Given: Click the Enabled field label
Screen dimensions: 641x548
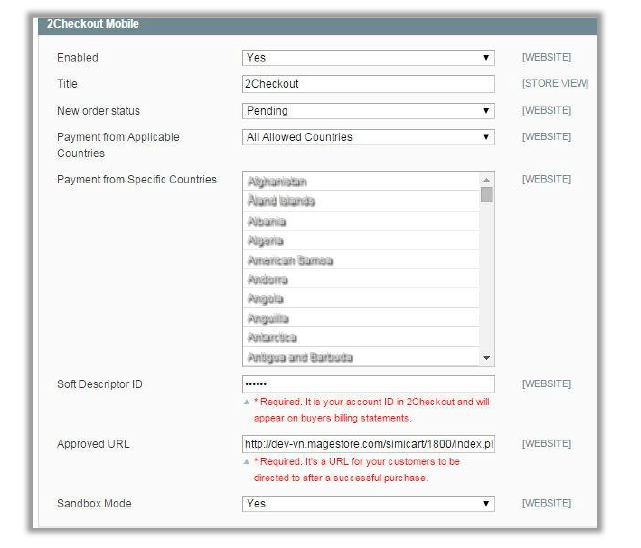Looking at the screenshot, I should [x=78, y=58].
